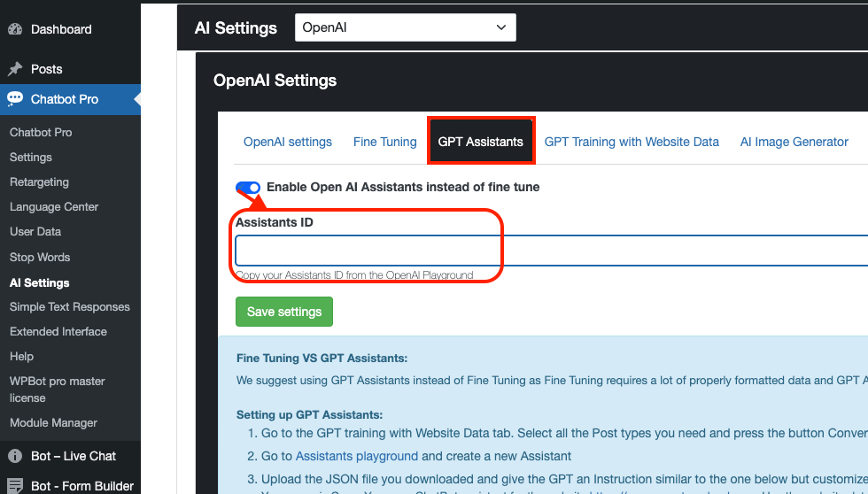The width and height of the screenshot is (868, 494).
Task: Follow the Assistants playground link
Action: [356, 457]
